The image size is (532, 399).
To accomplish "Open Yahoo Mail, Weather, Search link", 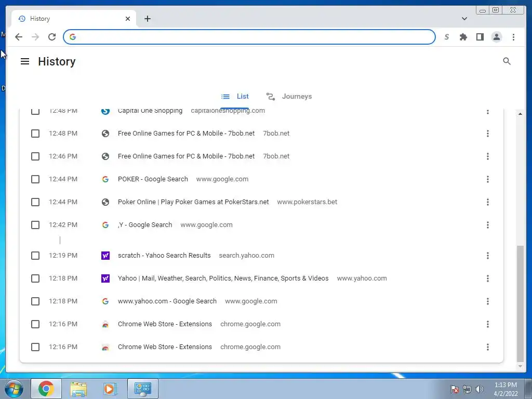I will coord(223,278).
